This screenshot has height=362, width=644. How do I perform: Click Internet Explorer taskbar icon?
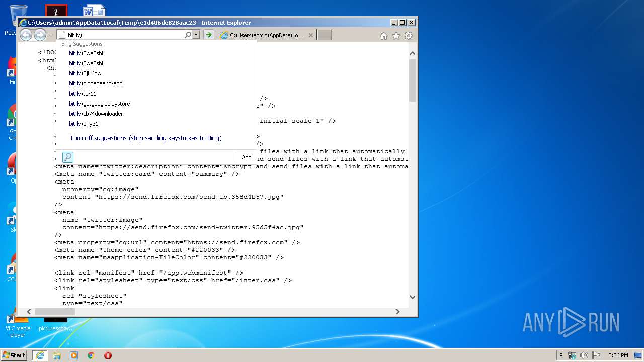point(39,355)
